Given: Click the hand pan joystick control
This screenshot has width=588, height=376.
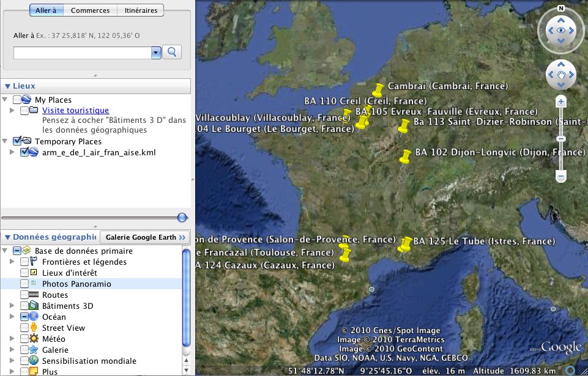Looking at the screenshot, I should point(560,75).
